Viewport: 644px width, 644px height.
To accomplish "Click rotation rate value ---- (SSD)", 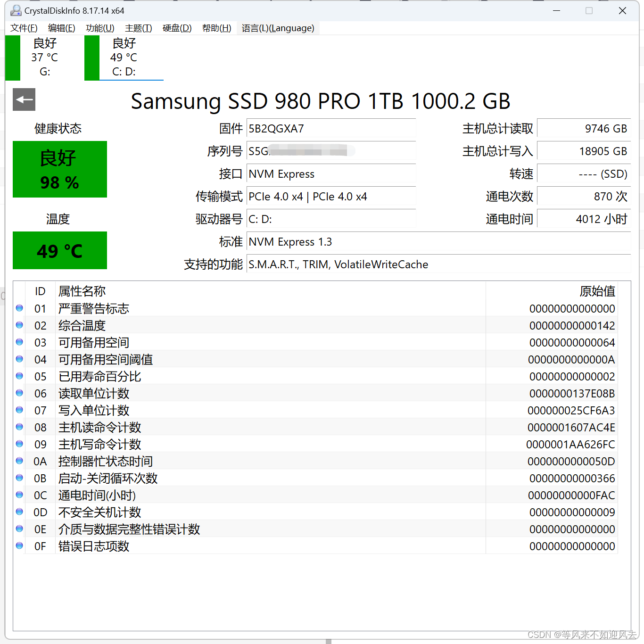I will tap(584, 173).
